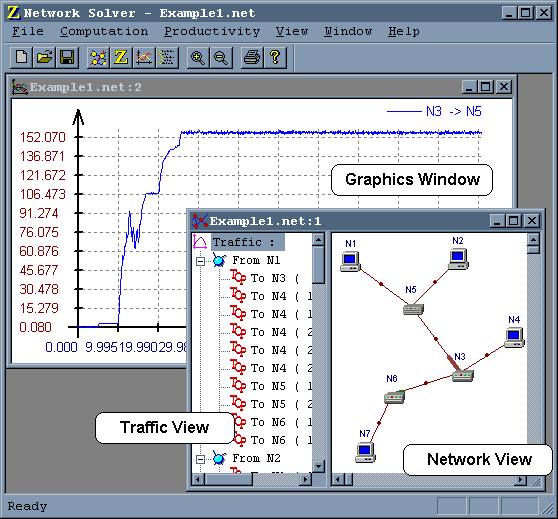Click the traffic view horizontal scroll right arrow
The width and height of the screenshot is (558, 519).
pyautogui.click(x=305, y=480)
